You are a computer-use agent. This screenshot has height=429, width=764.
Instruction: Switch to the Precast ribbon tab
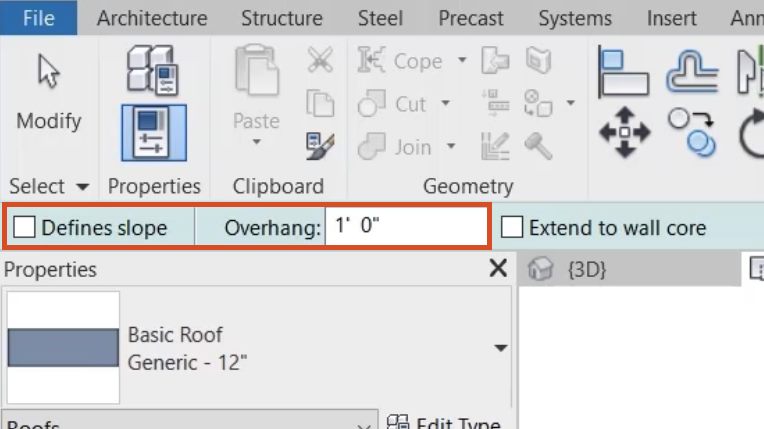click(x=471, y=19)
